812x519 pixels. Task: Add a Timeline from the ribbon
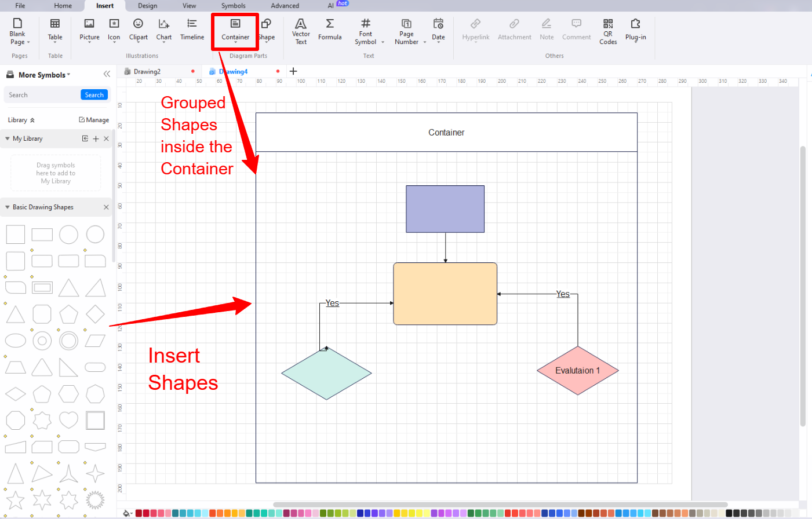(x=192, y=30)
